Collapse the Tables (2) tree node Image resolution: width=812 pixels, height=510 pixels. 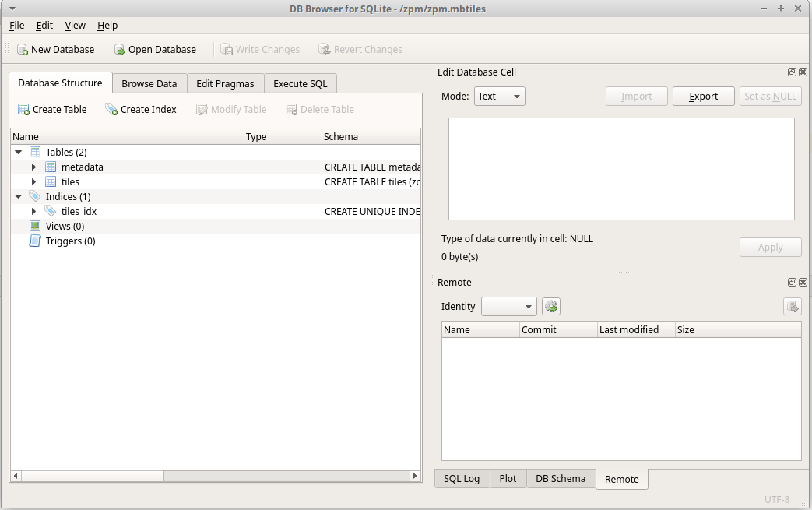click(x=19, y=153)
